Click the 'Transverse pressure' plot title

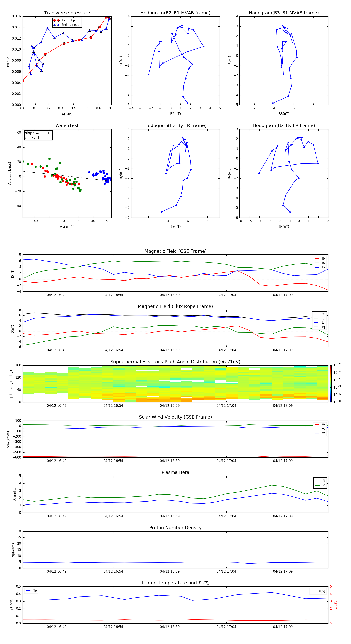click(x=67, y=13)
